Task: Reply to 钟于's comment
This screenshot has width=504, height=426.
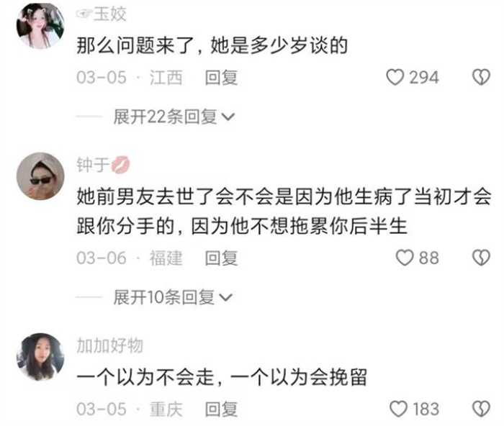Action: pyautogui.click(x=221, y=258)
